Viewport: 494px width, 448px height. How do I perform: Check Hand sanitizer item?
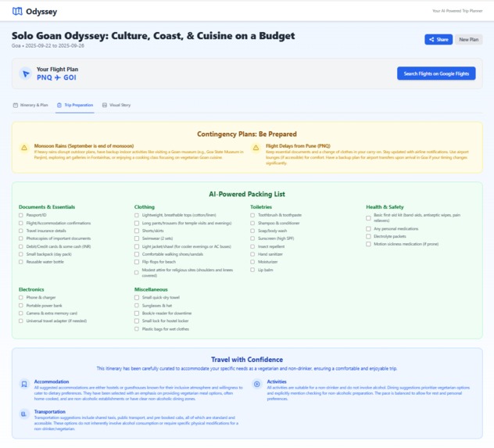coord(252,254)
